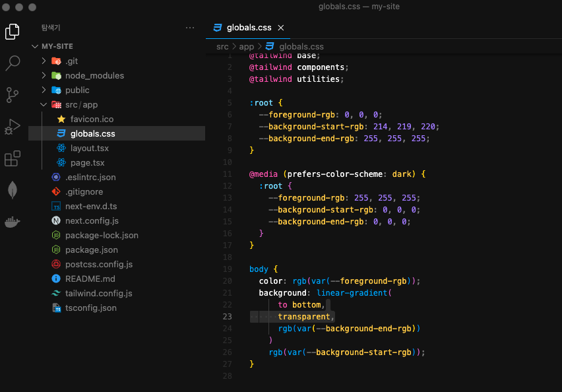Open postcss.config.js file
The image size is (562, 392).
tap(117, 265)
